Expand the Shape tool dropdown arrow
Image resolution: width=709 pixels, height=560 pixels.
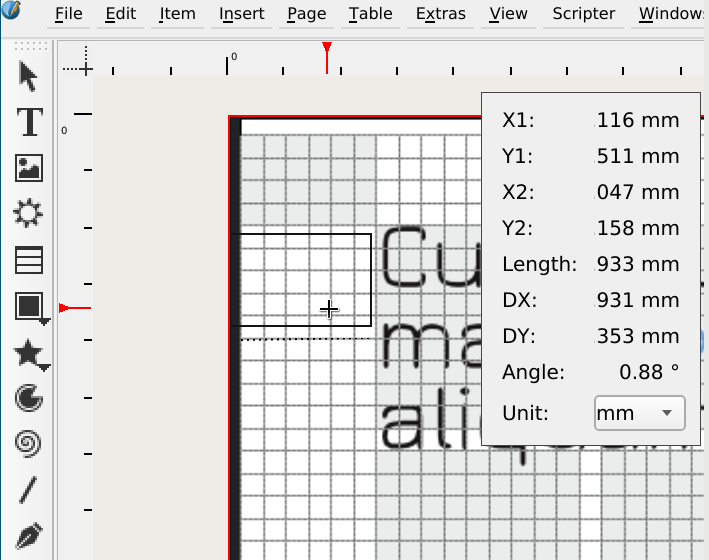[x=45, y=322]
